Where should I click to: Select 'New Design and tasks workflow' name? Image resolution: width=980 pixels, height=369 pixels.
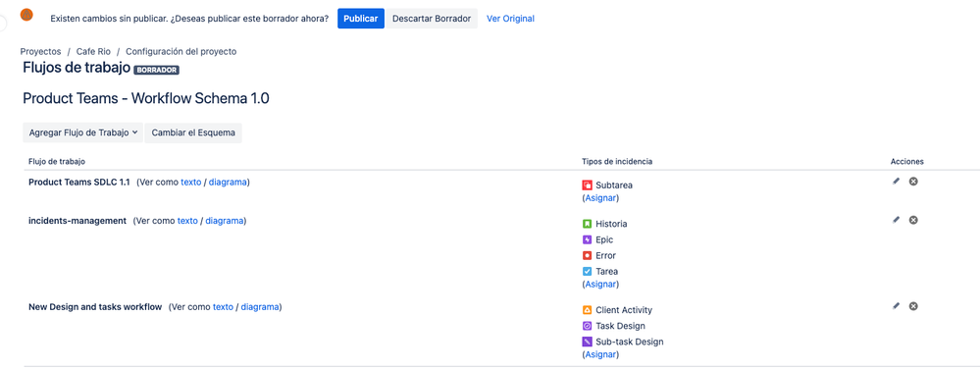(x=95, y=307)
